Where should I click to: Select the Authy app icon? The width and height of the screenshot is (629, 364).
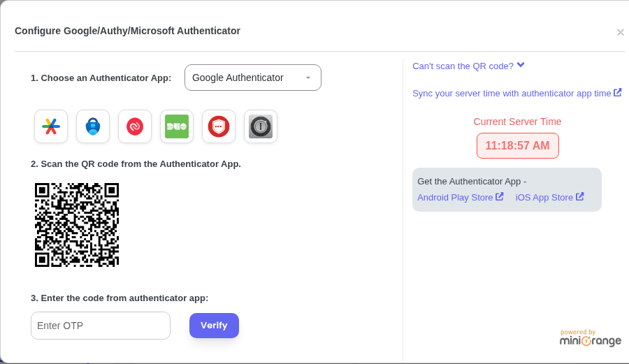135,126
